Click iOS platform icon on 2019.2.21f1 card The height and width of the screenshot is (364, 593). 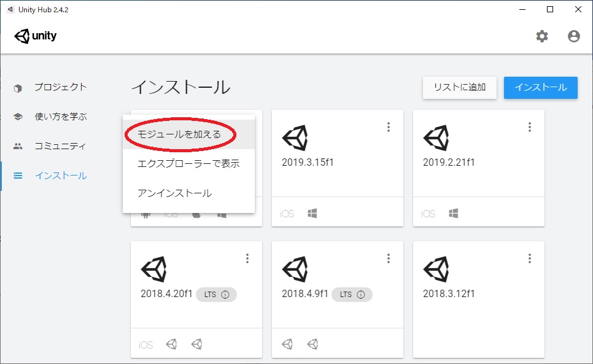pyautogui.click(x=428, y=214)
